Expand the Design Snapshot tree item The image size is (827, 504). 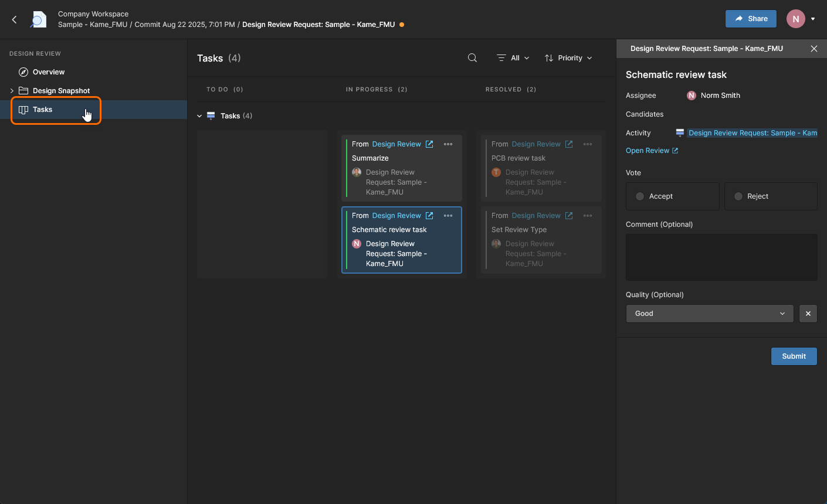click(12, 91)
